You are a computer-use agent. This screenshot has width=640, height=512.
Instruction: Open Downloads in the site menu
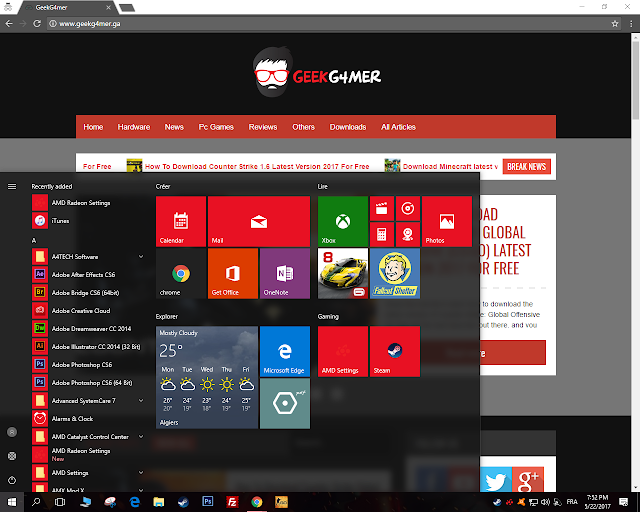click(348, 127)
